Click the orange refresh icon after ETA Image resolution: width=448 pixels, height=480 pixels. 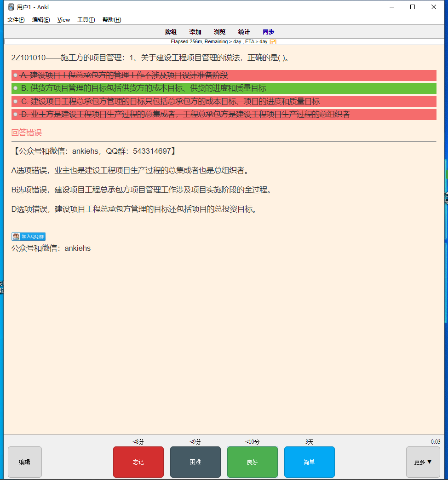click(273, 41)
